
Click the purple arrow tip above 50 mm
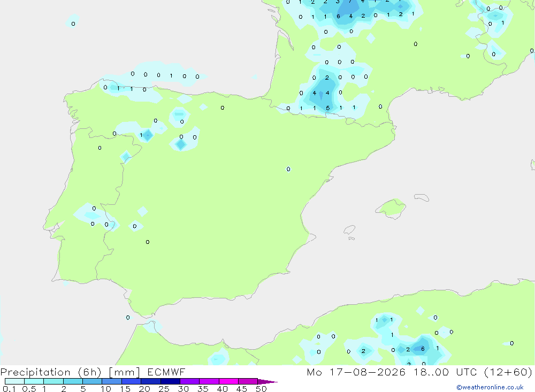click(x=267, y=382)
